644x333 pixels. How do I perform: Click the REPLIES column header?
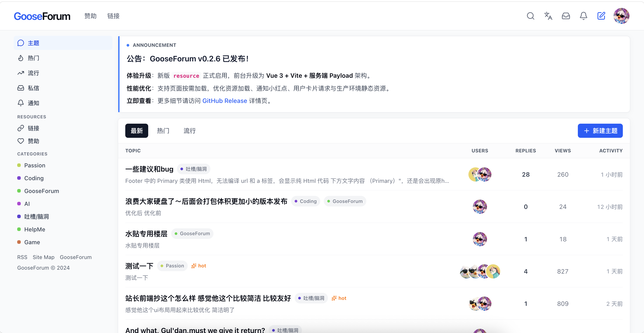click(526, 151)
